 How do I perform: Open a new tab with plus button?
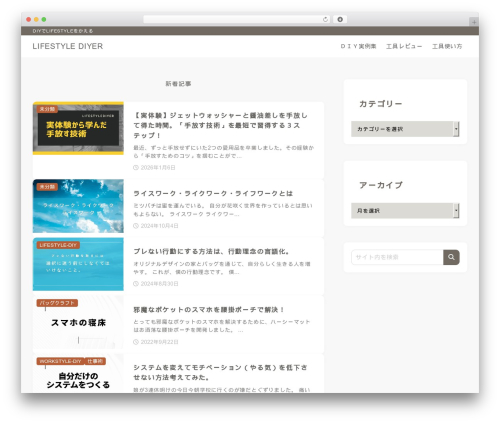pyautogui.click(x=474, y=22)
